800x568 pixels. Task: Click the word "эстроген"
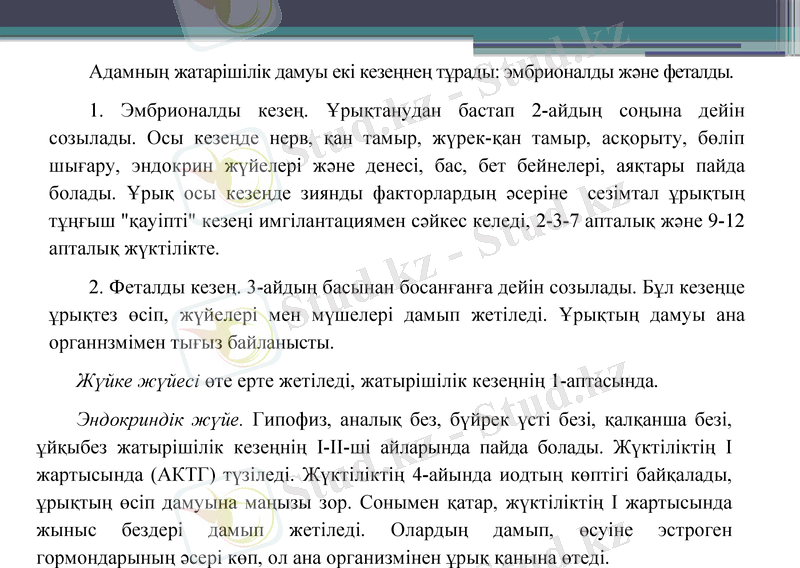[695, 530]
